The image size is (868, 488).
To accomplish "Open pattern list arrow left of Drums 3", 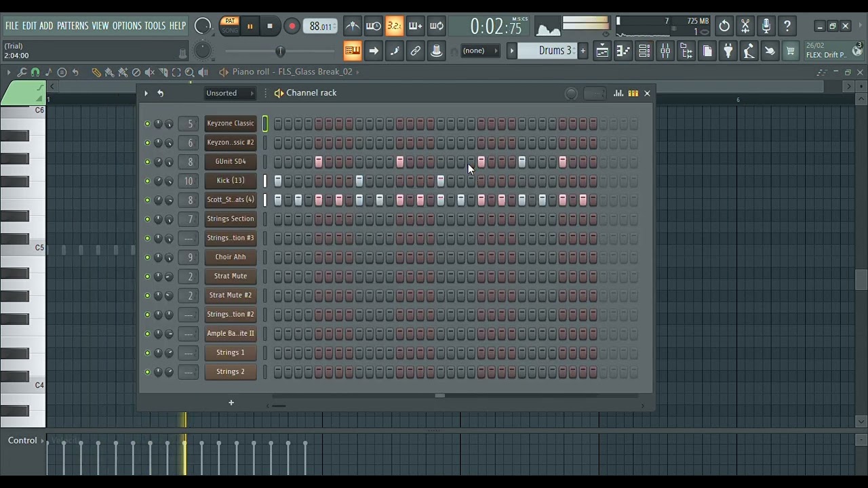I will [x=512, y=51].
